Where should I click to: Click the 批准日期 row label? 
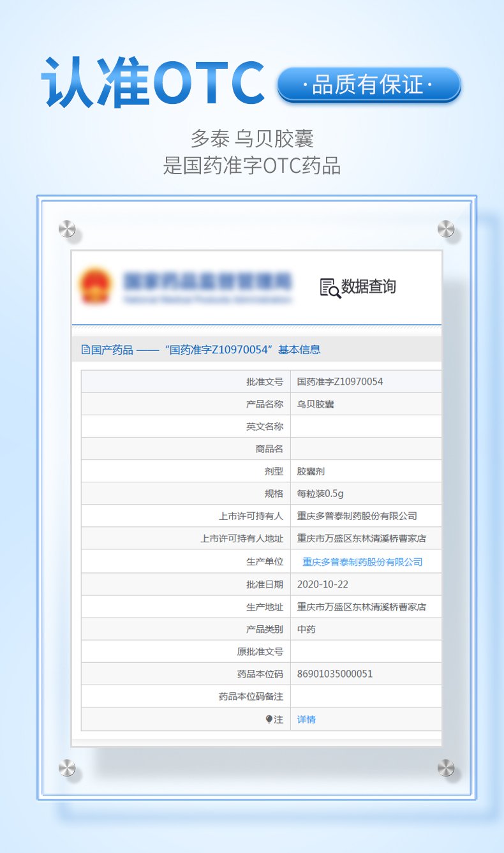pyautogui.click(x=265, y=584)
